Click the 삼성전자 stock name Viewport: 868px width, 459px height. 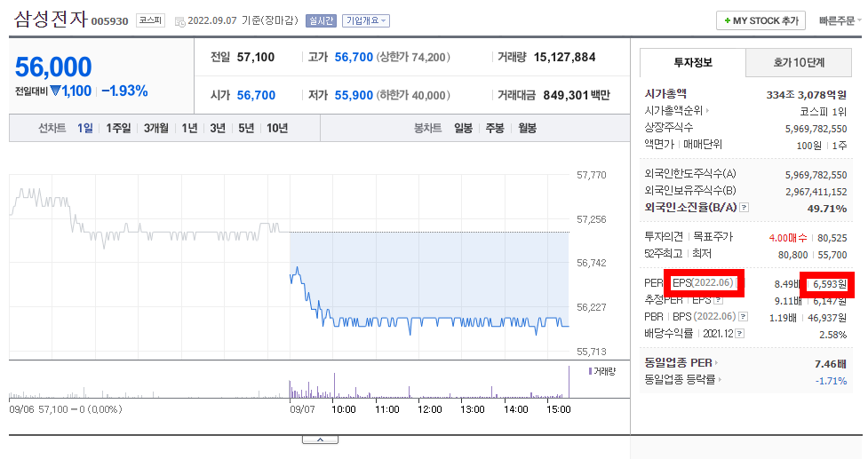click(51, 20)
